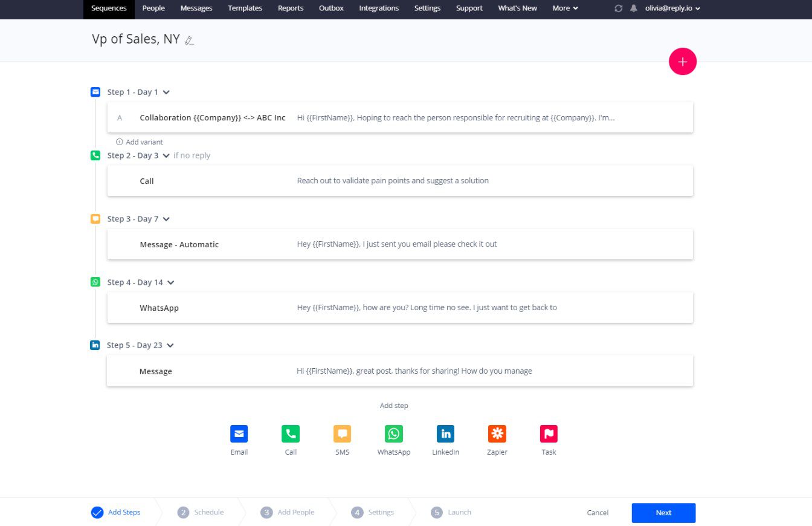Add an SMS step
This screenshot has width=812, height=526.
tap(342, 433)
